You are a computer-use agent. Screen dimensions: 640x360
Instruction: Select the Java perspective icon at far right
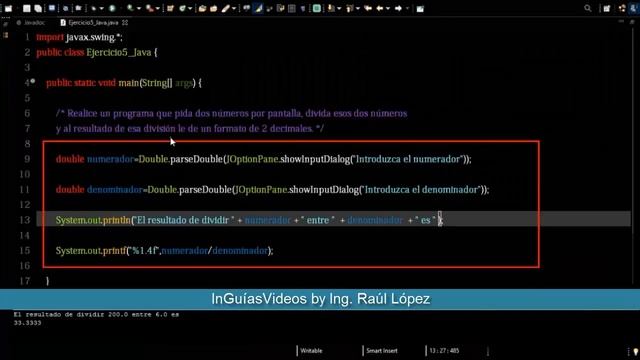[x=634, y=8]
